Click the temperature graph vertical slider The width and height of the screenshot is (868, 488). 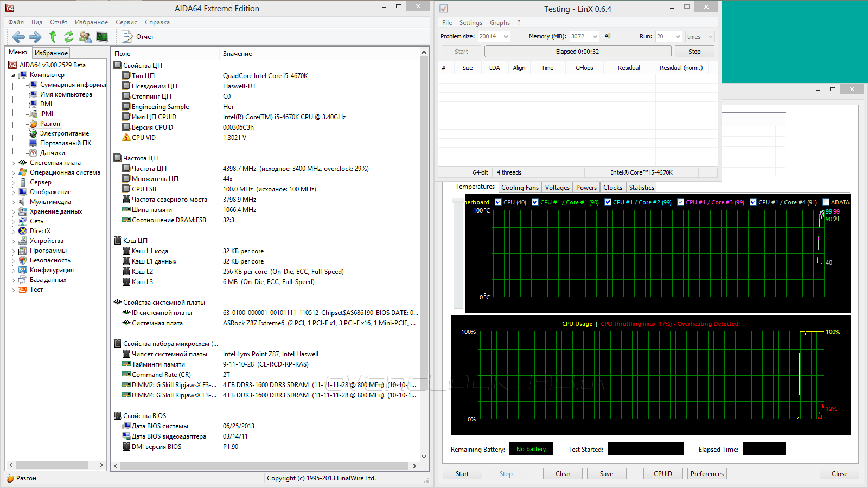pos(458,201)
